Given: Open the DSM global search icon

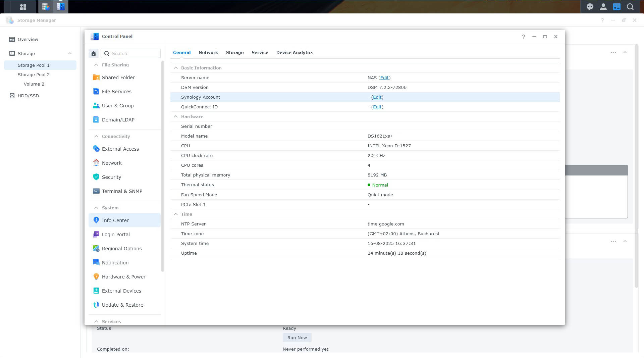Looking at the screenshot, I should [x=630, y=7].
